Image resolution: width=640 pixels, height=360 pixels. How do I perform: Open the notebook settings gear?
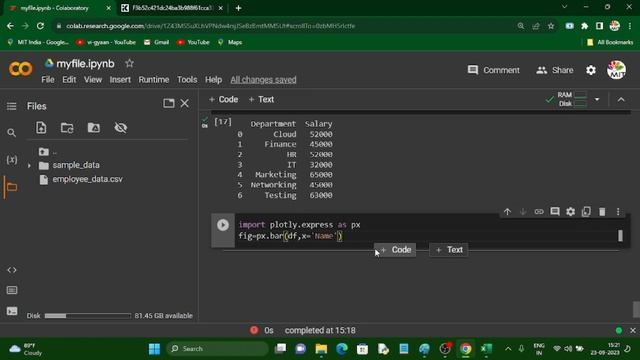(591, 70)
